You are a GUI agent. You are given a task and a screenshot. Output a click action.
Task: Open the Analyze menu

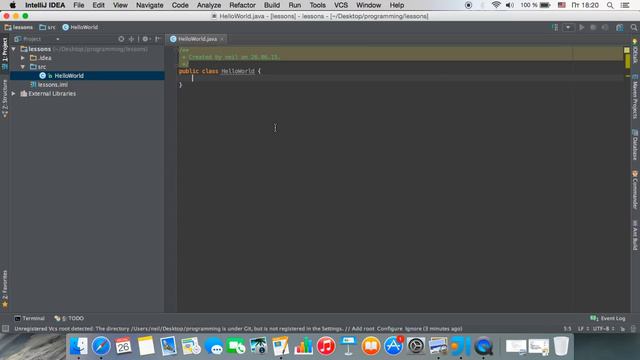click(209, 5)
